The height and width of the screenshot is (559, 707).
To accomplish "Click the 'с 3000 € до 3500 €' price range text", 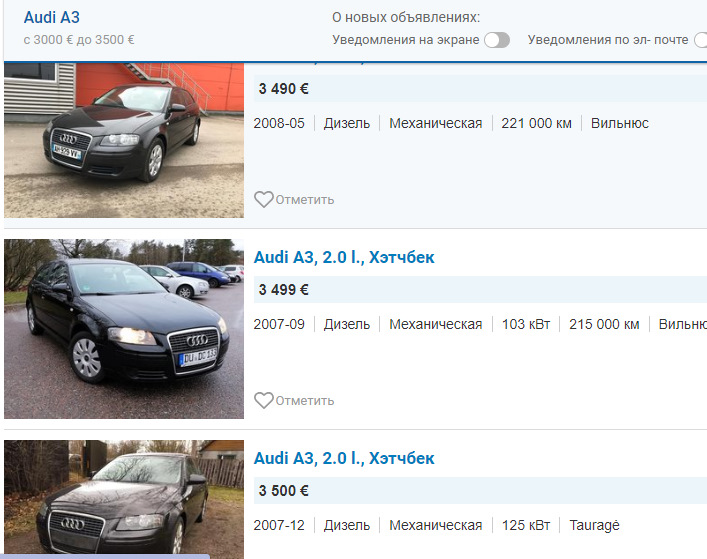I will pyautogui.click(x=79, y=40).
